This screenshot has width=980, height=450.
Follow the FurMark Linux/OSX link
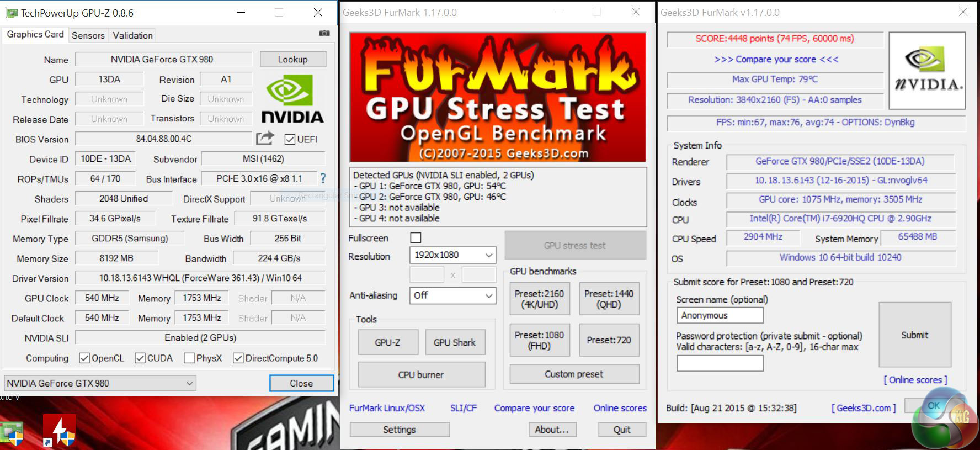(x=387, y=408)
